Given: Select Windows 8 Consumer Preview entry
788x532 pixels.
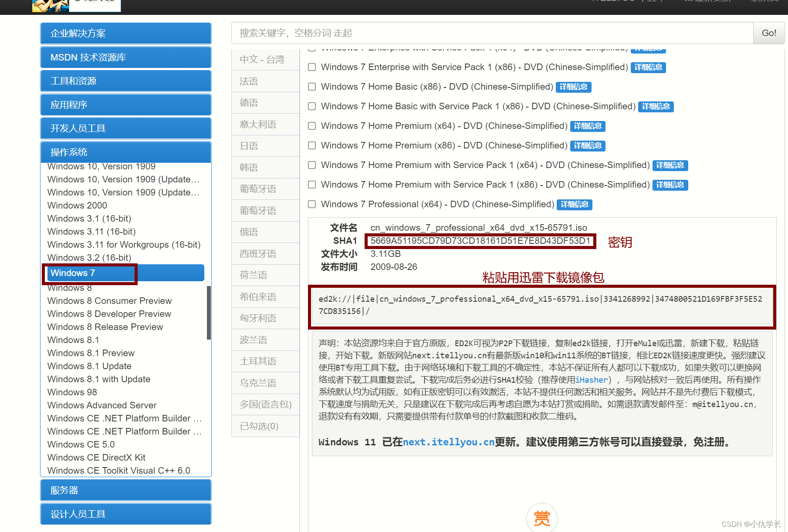Looking at the screenshot, I should click(109, 301).
